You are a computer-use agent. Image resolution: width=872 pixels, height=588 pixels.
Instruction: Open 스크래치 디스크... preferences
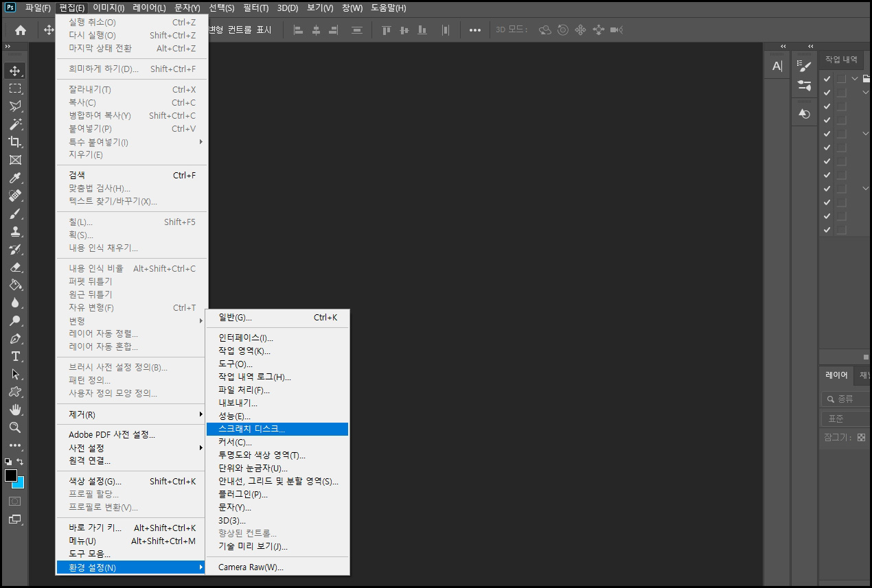tap(277, 429)
